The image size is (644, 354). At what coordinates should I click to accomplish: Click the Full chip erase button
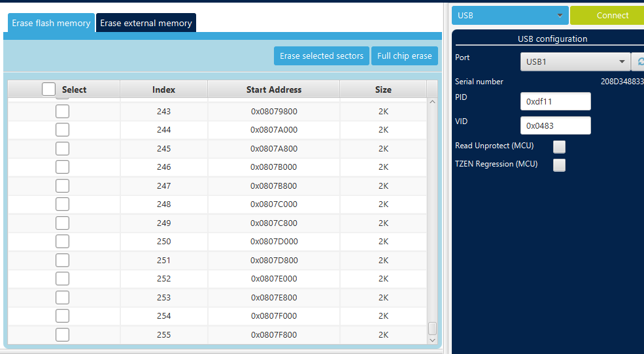(x=405, y=56)
